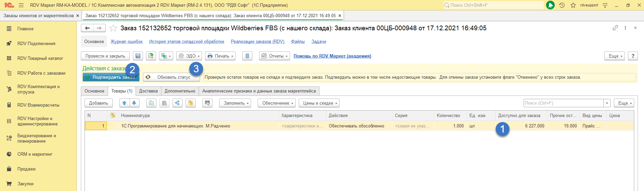Click the table search field Поиск (Ctrl+F)
Image resolution: width=644 pixels, height=191 pixels.
click(x=563, y=103)
